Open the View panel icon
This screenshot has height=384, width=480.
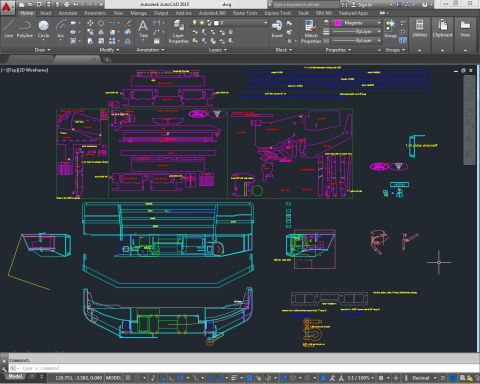tap(465, 28)
